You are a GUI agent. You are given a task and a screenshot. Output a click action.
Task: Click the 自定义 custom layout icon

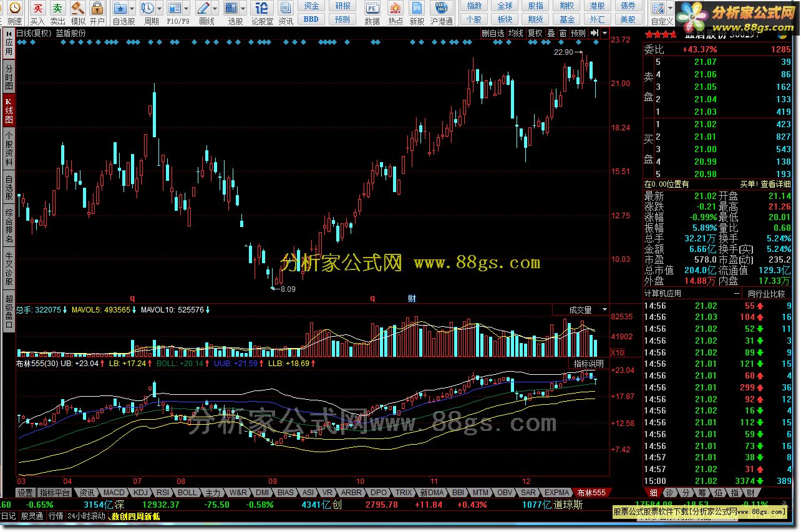pyautogui.click(x=658, y=8)
